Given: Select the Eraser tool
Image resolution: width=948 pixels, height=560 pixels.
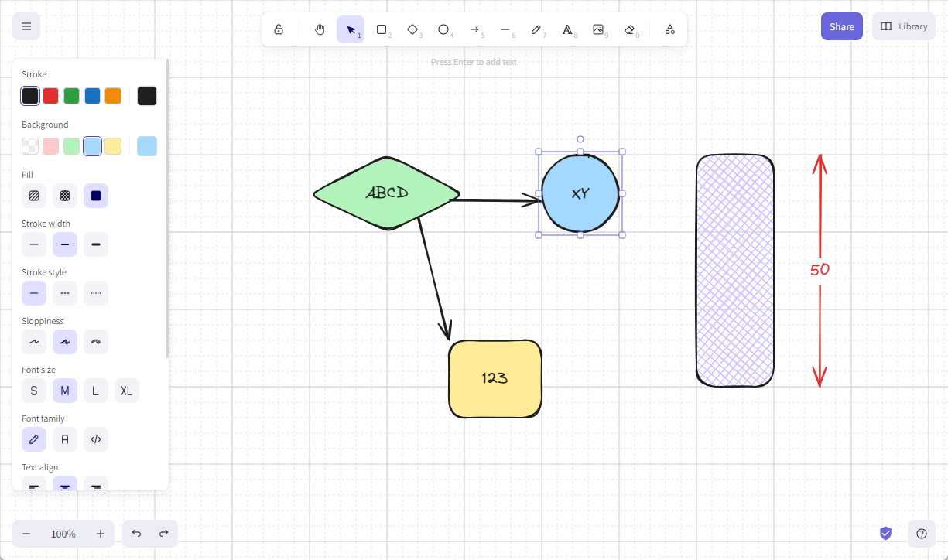Looking at the screenshot, I should tap(629, 29).
